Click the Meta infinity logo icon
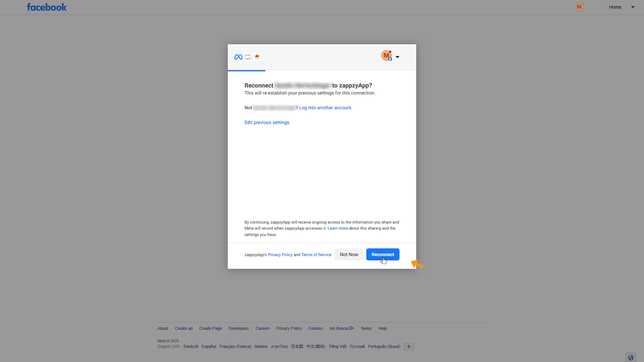 tap(238, 57)
